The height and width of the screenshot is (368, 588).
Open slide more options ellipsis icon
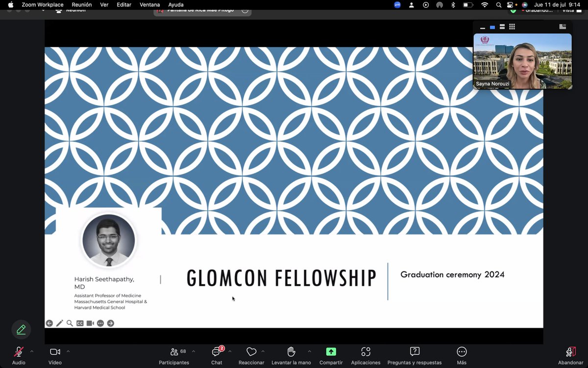[x=100, y=323]
